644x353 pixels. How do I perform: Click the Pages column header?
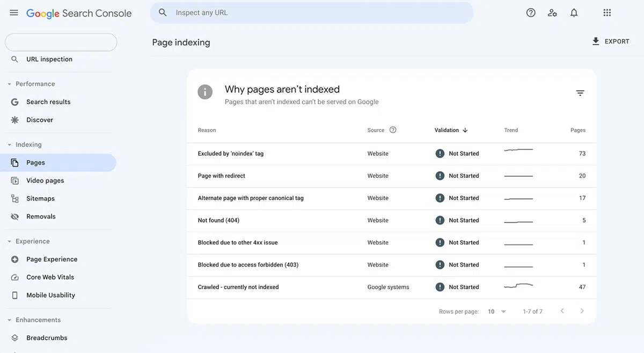578,130
